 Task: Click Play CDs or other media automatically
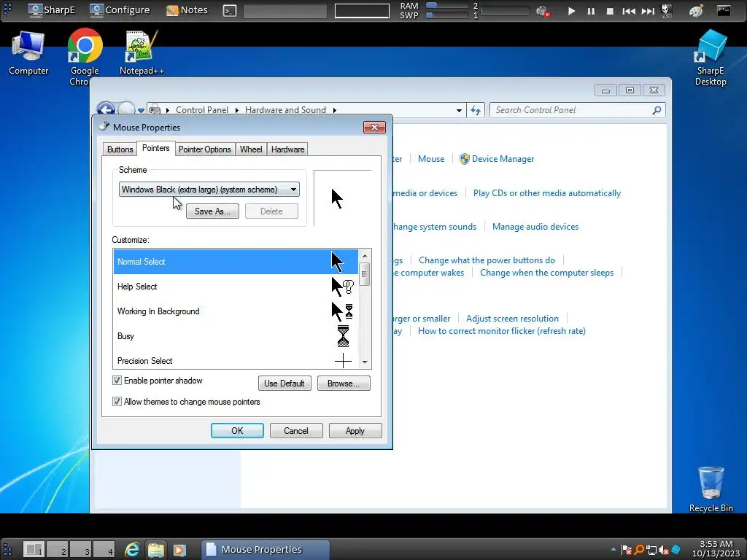click(547, 193)
